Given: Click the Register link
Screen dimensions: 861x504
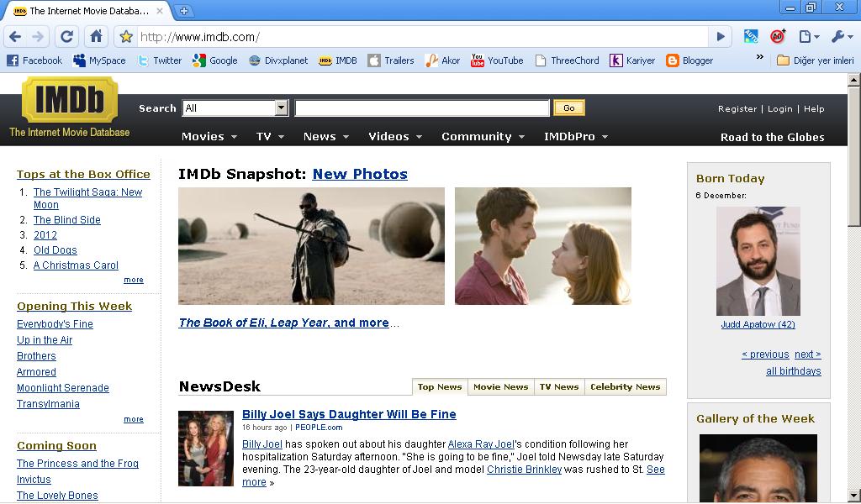Looking at the screenshot, I should 737,108.
